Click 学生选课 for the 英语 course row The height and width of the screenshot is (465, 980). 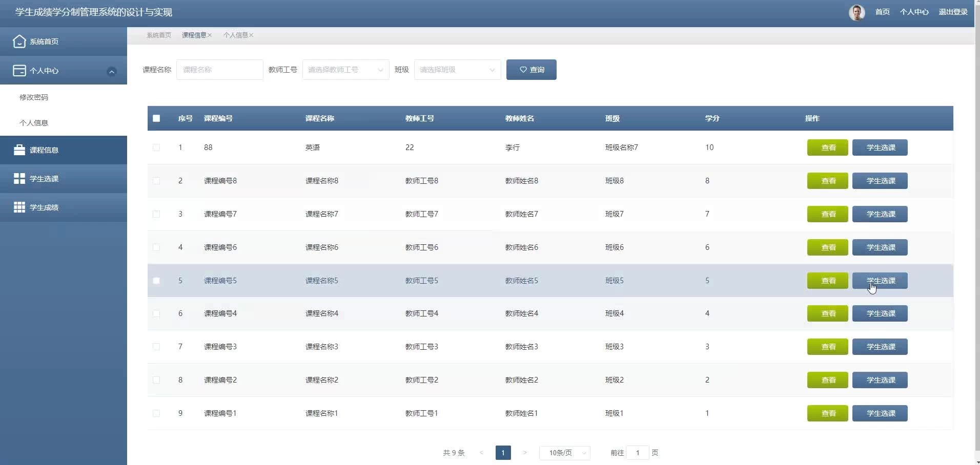(x=880, y=147)
